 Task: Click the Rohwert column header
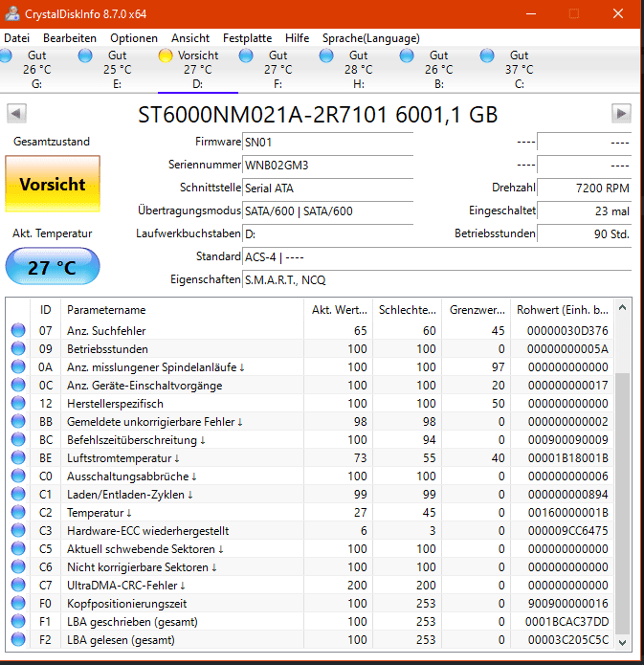click(562, 310)
